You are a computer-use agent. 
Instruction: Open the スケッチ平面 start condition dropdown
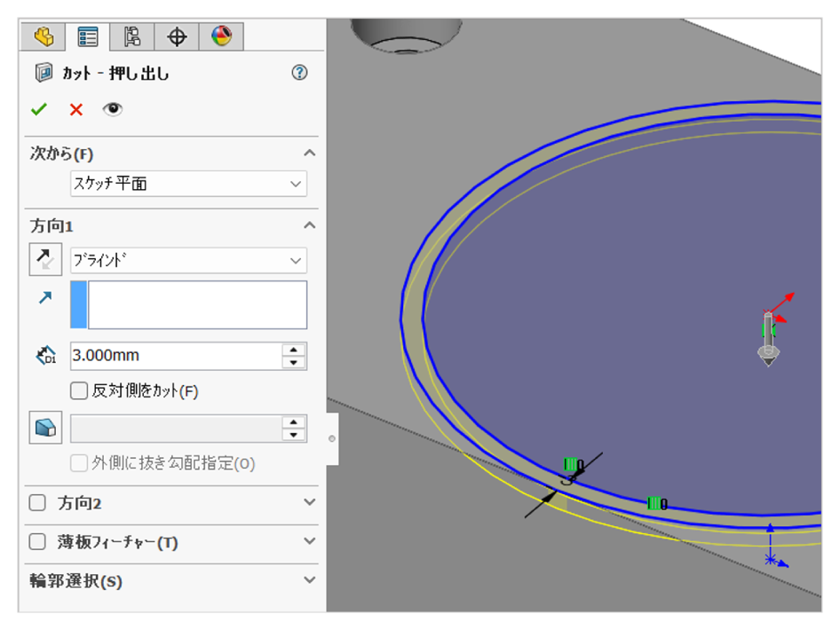click(x=188, y=185)
